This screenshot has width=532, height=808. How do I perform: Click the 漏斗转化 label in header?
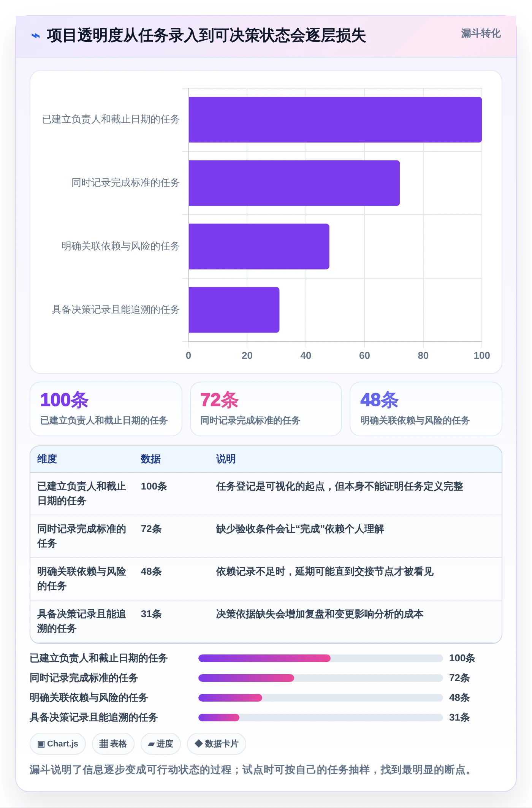click(x=481, y=33)
